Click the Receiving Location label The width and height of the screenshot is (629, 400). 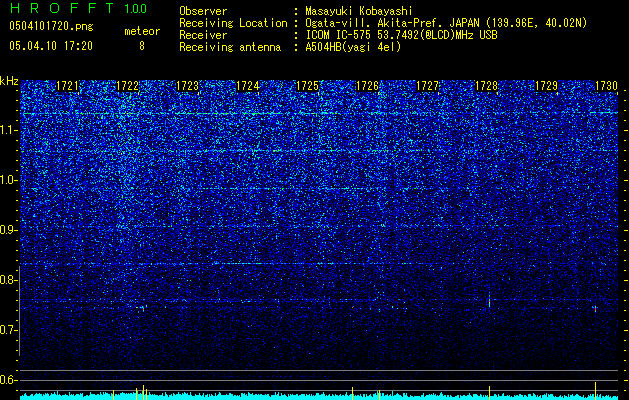coord(233,23)
